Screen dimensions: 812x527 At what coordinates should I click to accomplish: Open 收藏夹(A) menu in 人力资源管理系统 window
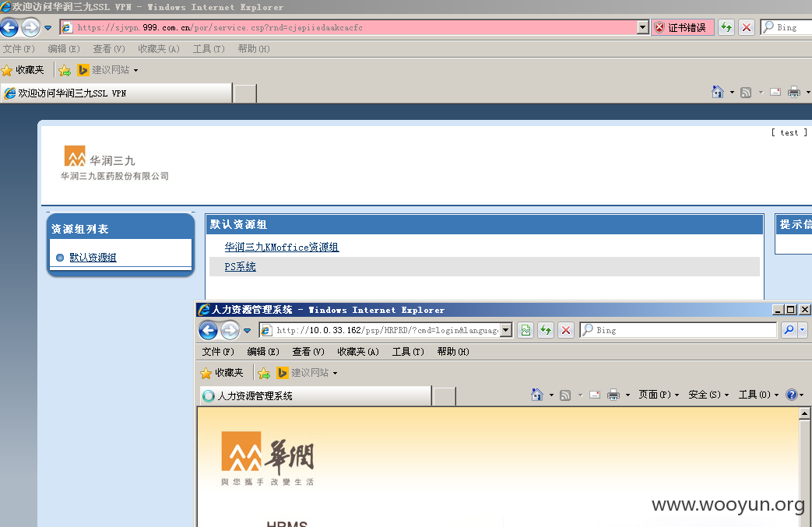point(358,352)
